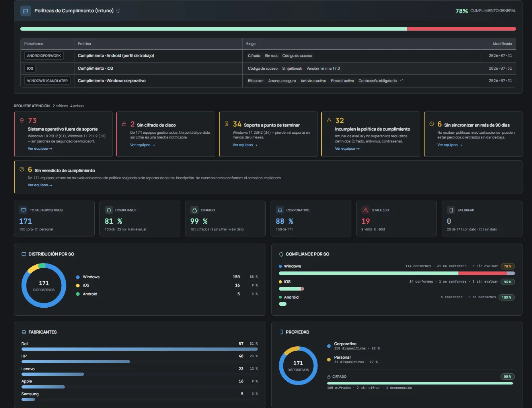Screen dimensions: 532x408
Task: Click the lock icon on the Cifrado tile
Action: pyautogui.click(x=195, y=210)
